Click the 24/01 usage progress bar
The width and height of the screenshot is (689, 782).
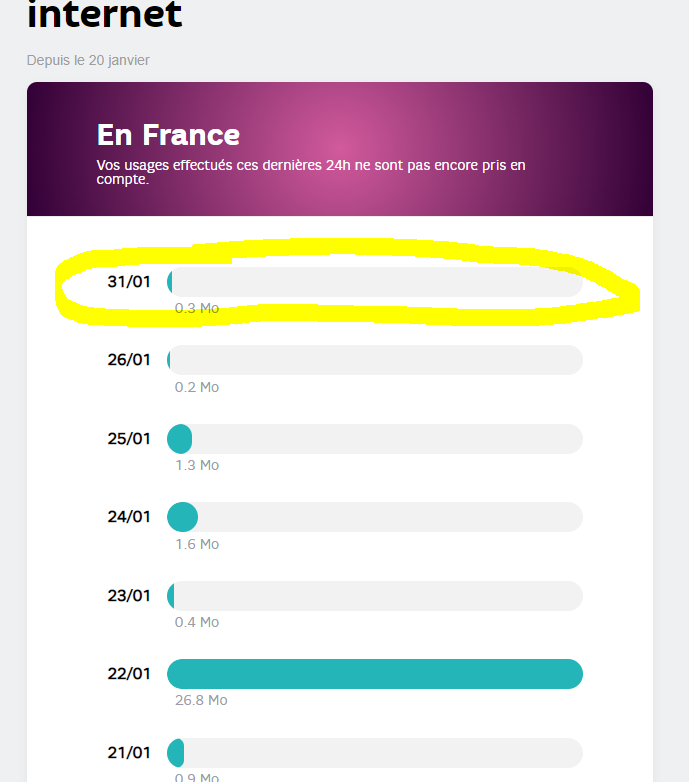coord(375,517)
